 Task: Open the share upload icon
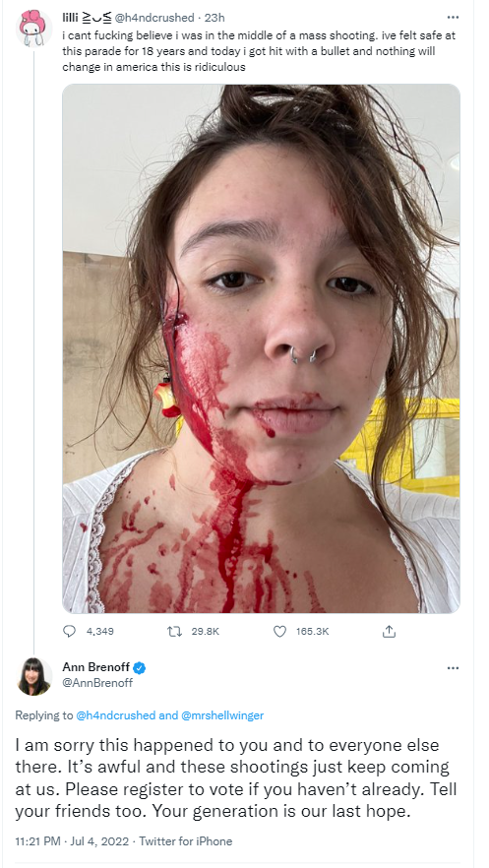[x=389, y=631]
